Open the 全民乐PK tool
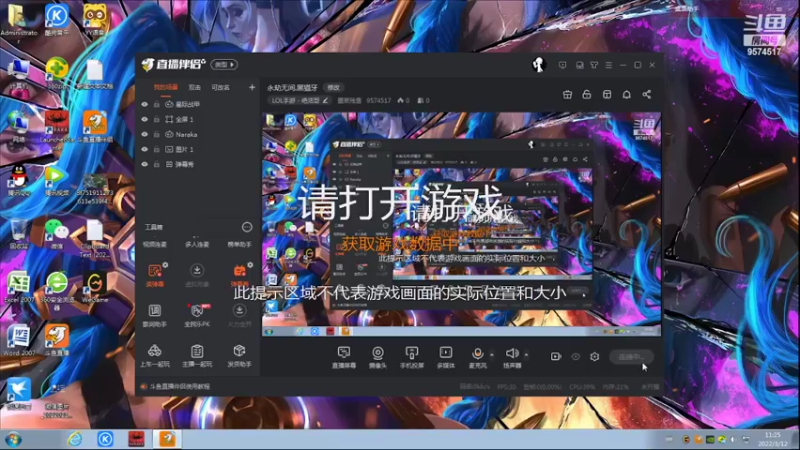This screenshot has height=450, width=800. 197,315
